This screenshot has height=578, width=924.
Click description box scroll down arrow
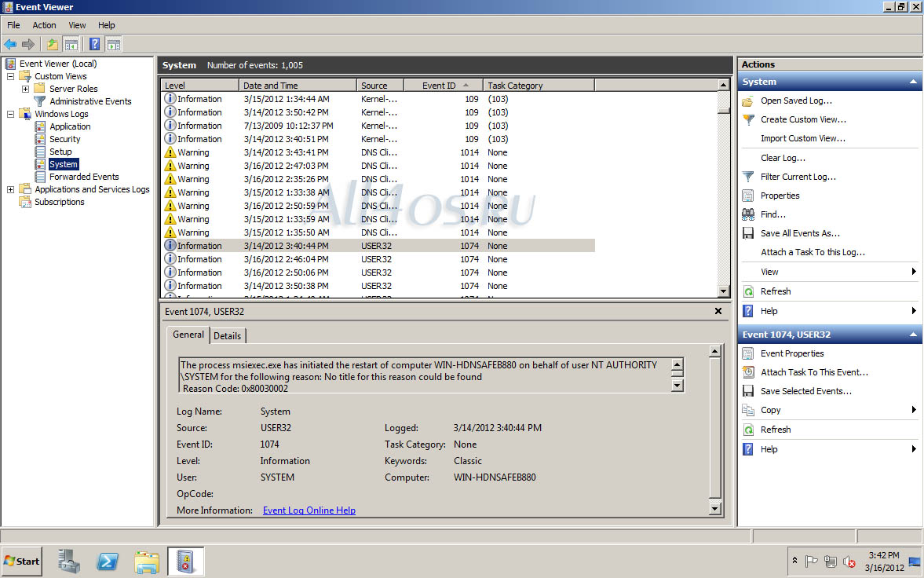pos(677,386)
